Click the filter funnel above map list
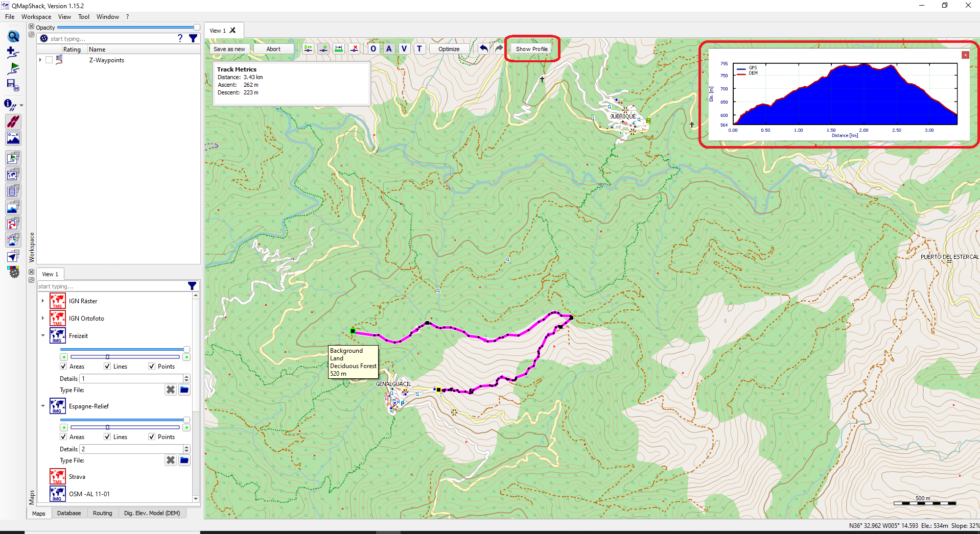This screenshot has width=980, height=534. click(x=192, y=286)
